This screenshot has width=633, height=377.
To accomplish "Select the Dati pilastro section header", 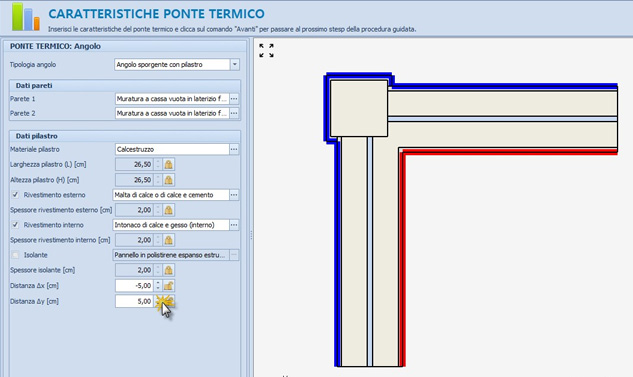I will click(x=125, y=136).
